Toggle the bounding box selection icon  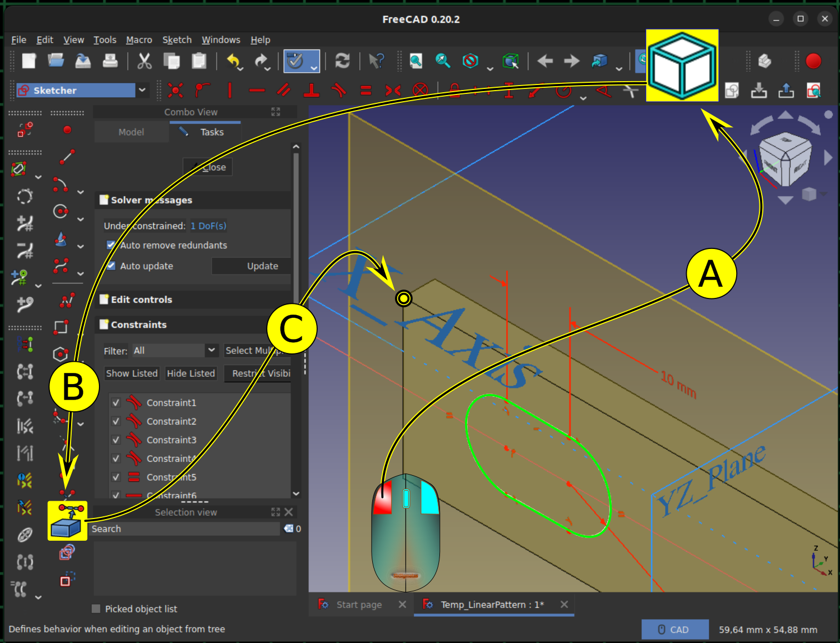click(x=511, y=61)
